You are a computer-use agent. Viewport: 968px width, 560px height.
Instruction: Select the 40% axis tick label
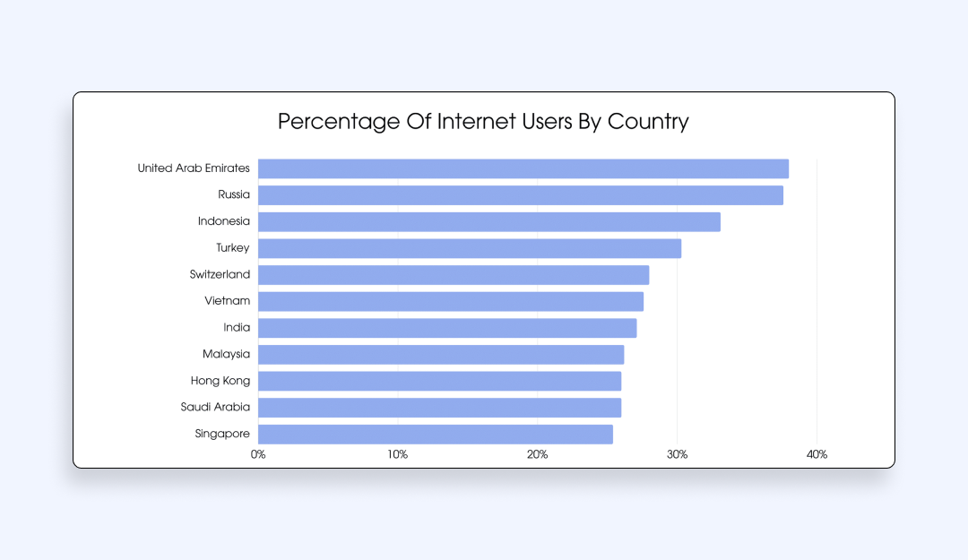pyautogui.click(x=817, y=455)
